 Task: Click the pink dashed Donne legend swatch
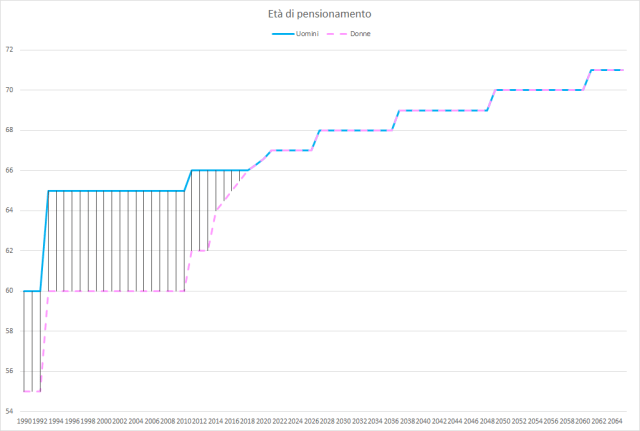(335, 34)
